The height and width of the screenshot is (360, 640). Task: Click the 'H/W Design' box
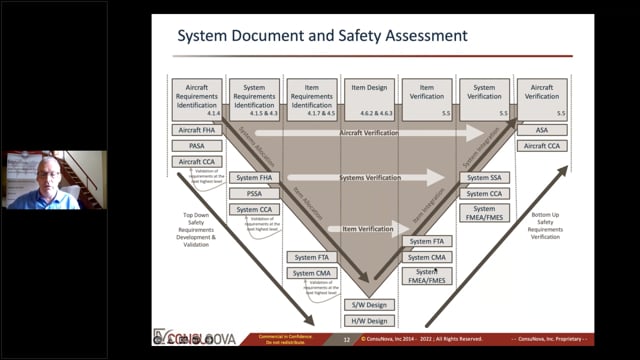coord(369,321)
